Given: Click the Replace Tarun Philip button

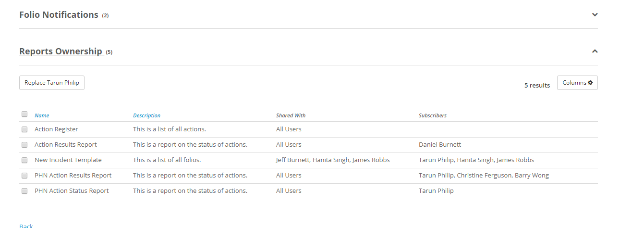Looking at the screenshot, I should 52,83.
